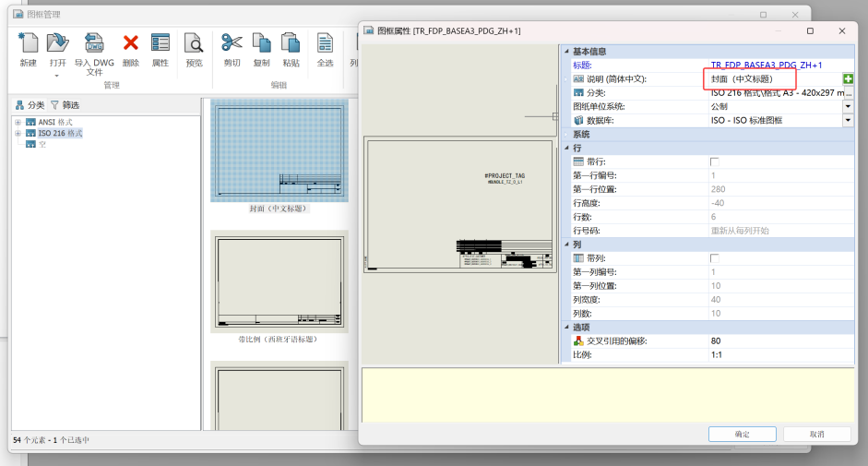This screenshot has width=868, height=466.
Task: Click Import DWG file (导入 DWG 文件) icon
Action: click(x=94, y=43)
